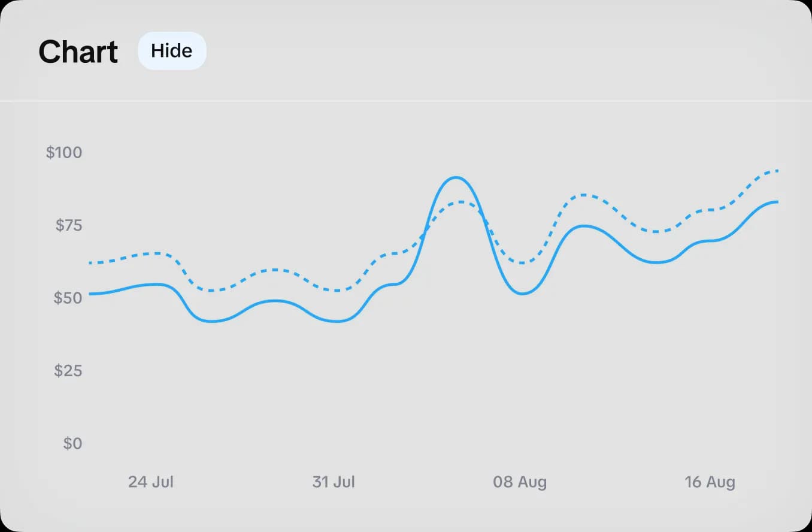Select the 16 Aug date label
The width and height of the screenshot is (812, 532).
710,482
